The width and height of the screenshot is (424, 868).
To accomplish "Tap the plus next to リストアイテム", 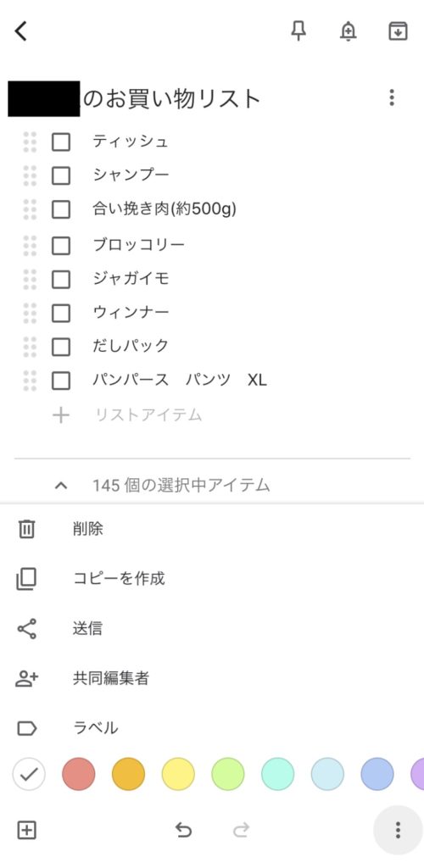I will [61, 415].
